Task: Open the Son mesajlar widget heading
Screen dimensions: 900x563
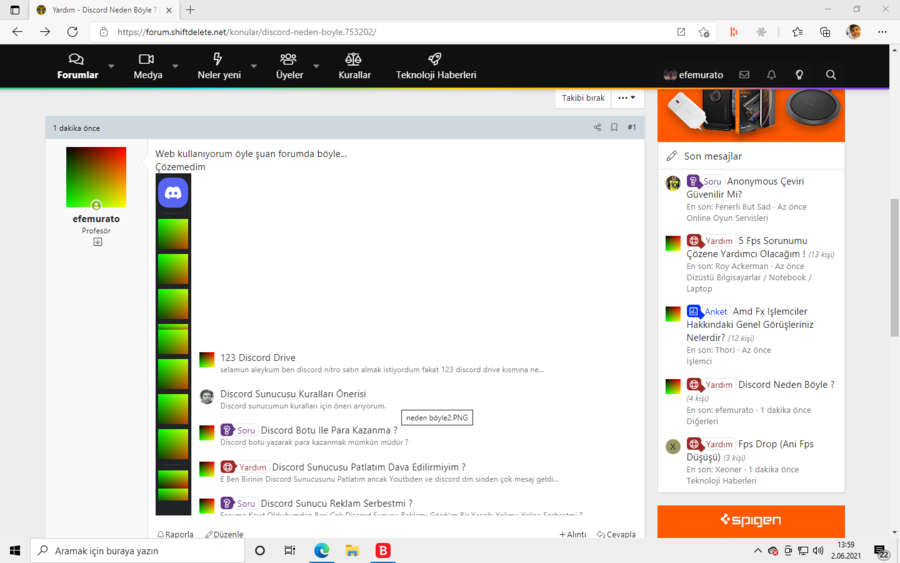Action: [712, 156]
